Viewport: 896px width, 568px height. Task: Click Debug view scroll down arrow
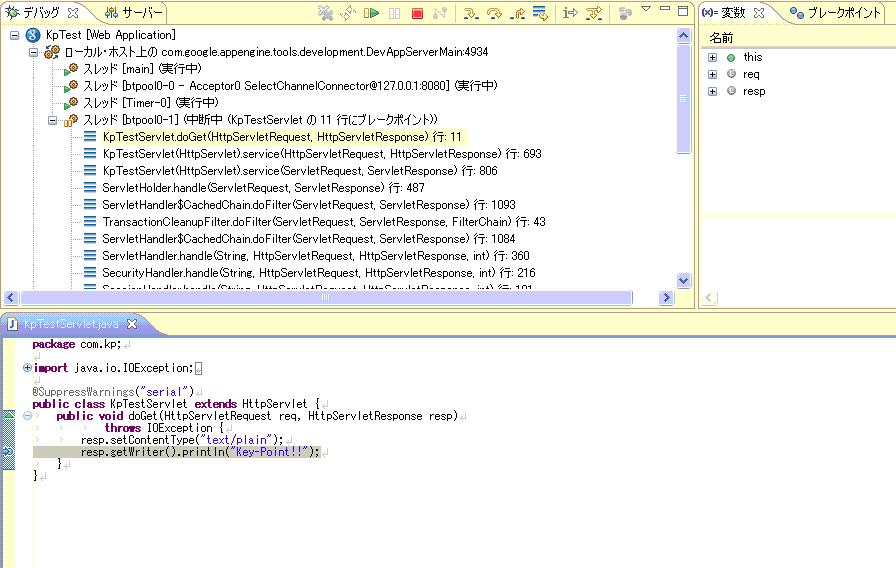pyautogui.click(x=683, y=281)
